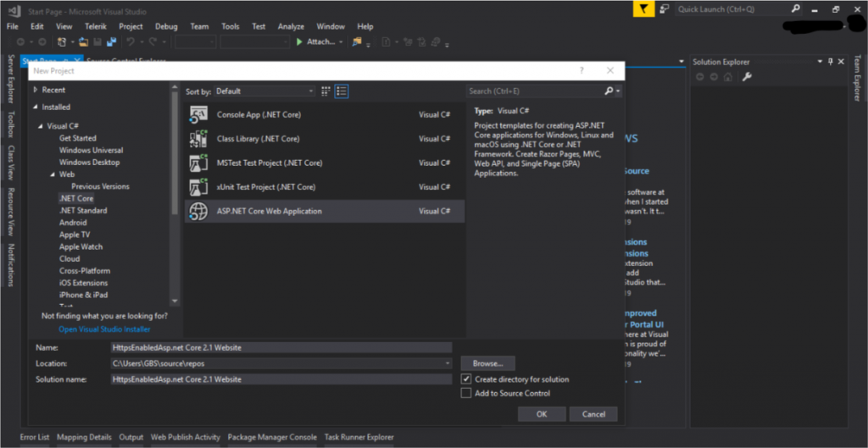The width and height of the screenshot is (868, 448).
Task: Select Previous Versions under Web
Action: pyautogui.click(x=100, y=186)
